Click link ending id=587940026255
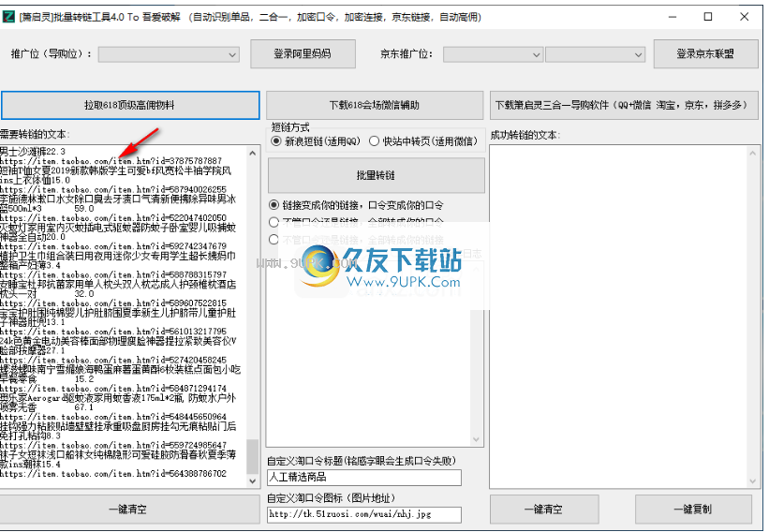The image size is (769, 532). pyautogui.click(x=113, y=189)
